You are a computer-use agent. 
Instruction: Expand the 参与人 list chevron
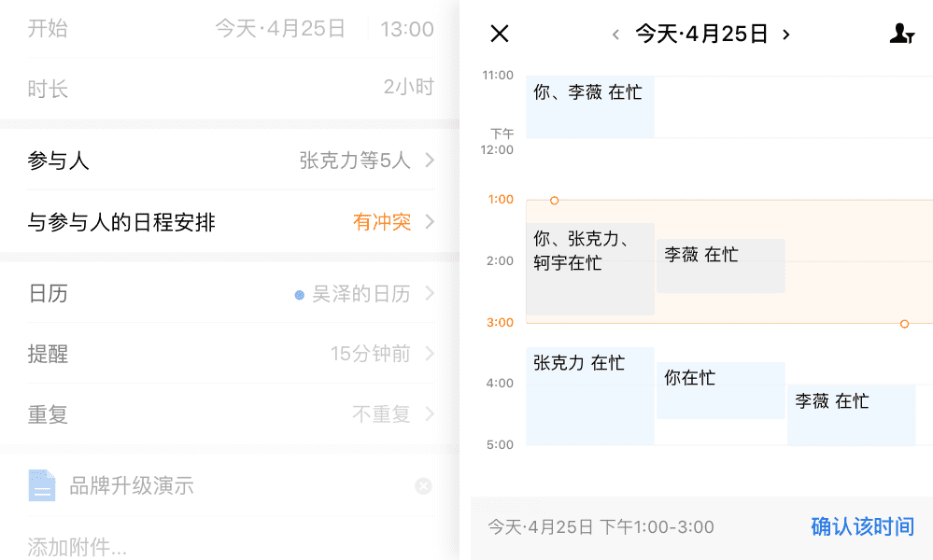click(430, 161)
